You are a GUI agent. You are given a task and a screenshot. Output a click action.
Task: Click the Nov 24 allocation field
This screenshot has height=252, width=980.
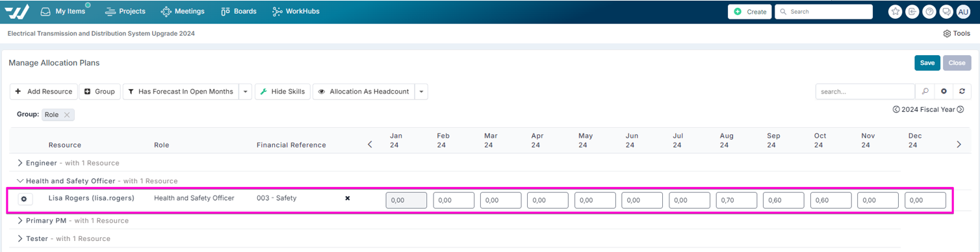(878, 200)
